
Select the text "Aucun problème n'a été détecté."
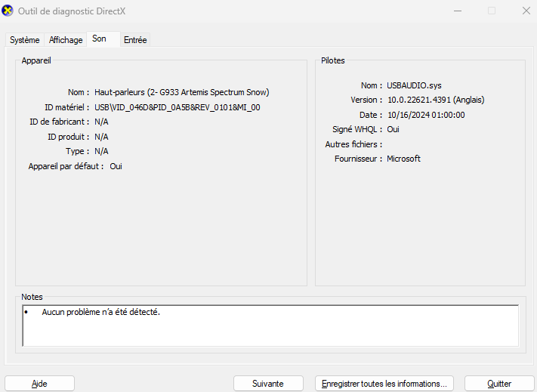pos(101,312)
